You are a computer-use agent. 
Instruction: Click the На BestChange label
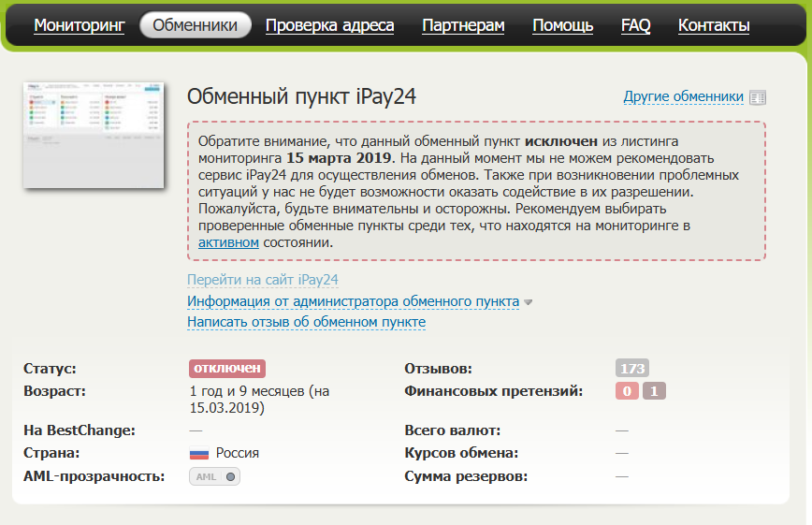click(80, 430)
